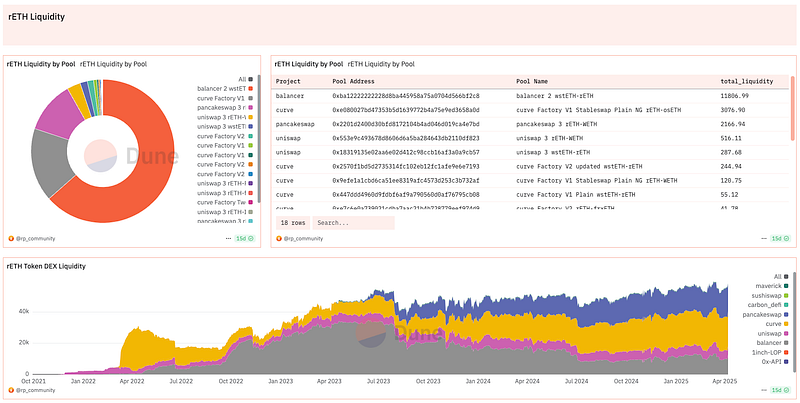Toggle the 'balancer 2 wstET' legend entry
This screenshot has height=403, width=800.
pos(225,88)
